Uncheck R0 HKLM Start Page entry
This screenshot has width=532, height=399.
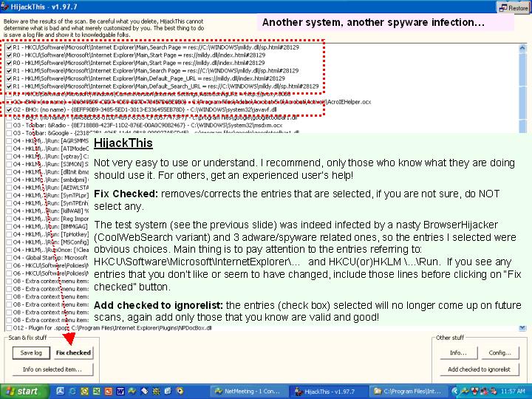click(x=9, y=63)
